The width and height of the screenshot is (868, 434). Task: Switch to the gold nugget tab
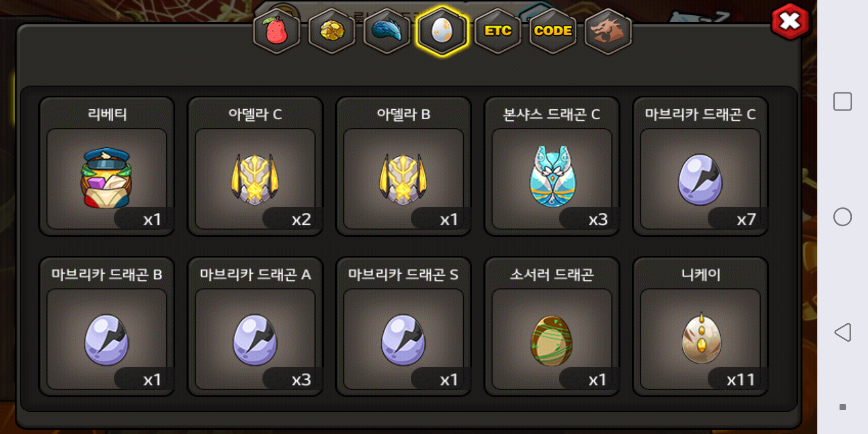tap(332, 31)
